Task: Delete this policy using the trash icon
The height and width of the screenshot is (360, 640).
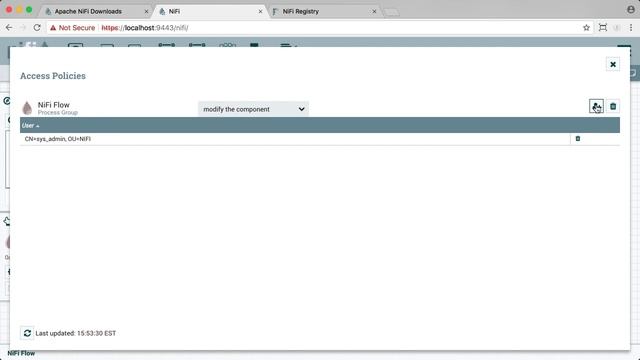Action: tap(613, 107)
